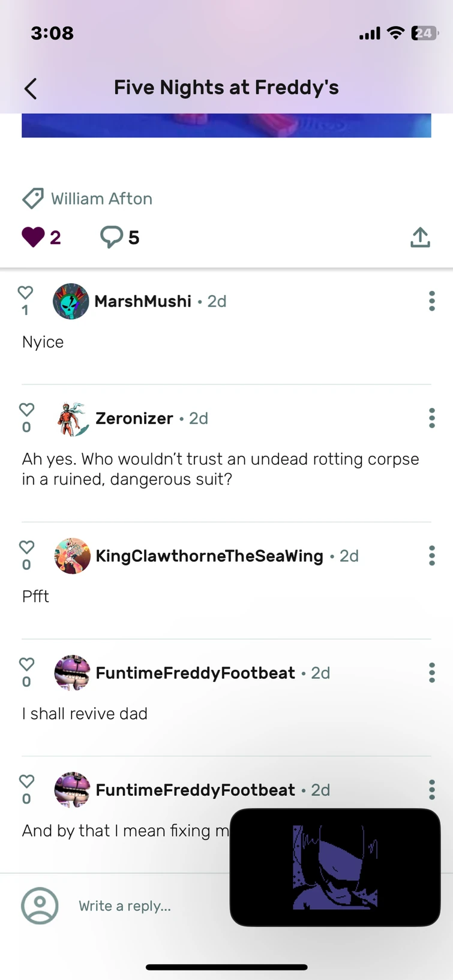Tap the Five Nights at Freddy's title
453x980 pixels.
(226, 87)
